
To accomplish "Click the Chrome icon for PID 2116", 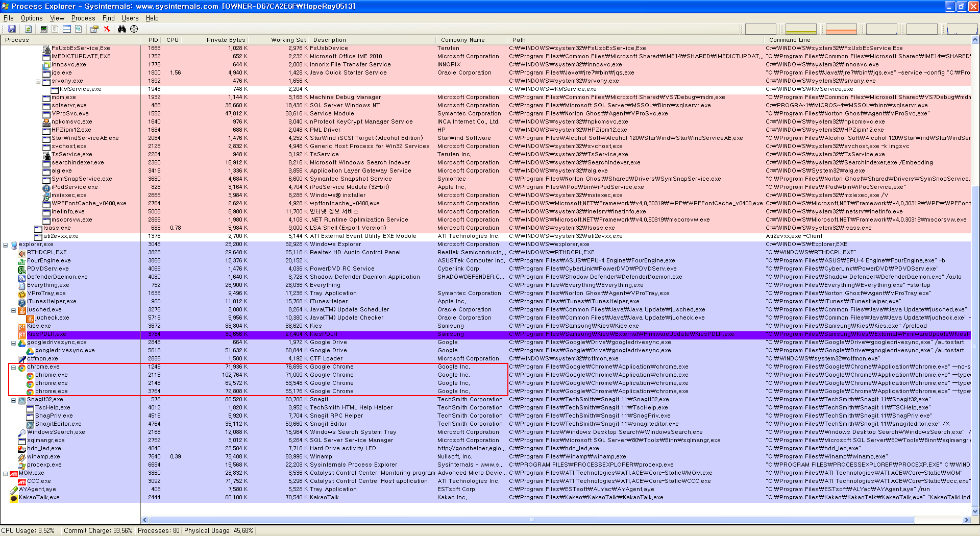I will click(x=30, y=375).
